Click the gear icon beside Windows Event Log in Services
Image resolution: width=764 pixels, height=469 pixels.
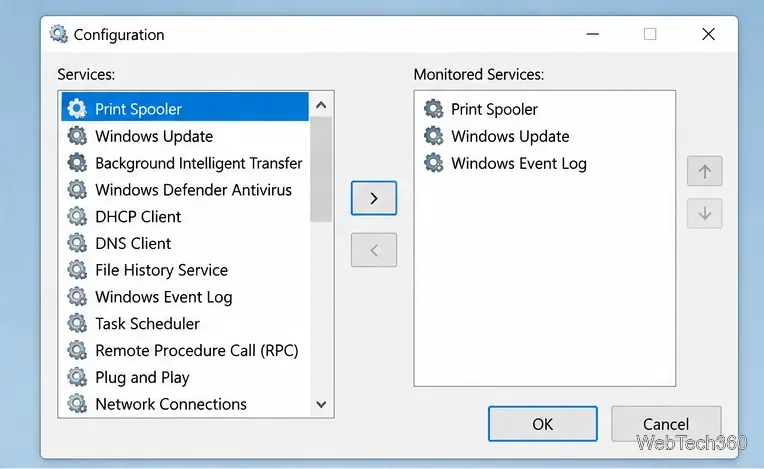tap(77, 297)
